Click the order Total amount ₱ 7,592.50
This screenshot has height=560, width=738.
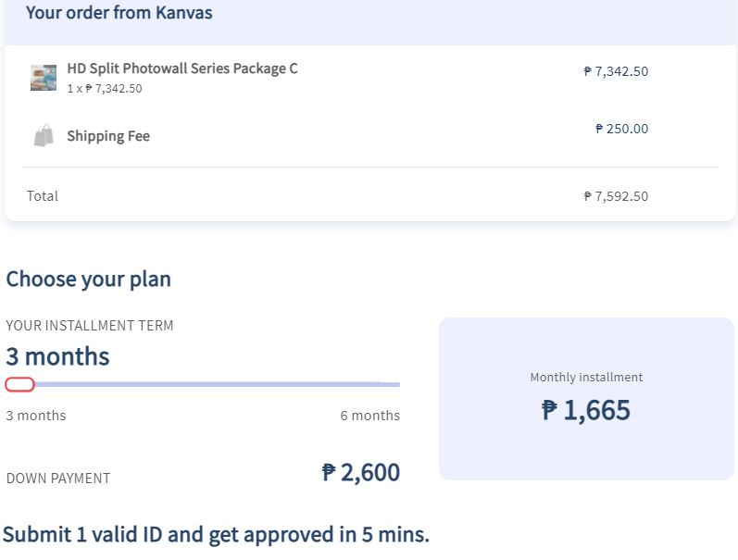tap(616, 196)
